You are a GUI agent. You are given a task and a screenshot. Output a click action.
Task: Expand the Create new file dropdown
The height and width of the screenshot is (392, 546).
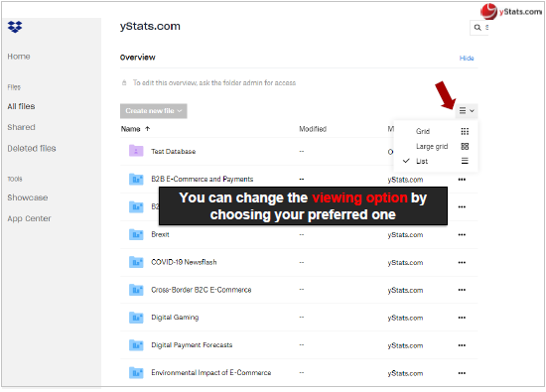click(154, 111)
